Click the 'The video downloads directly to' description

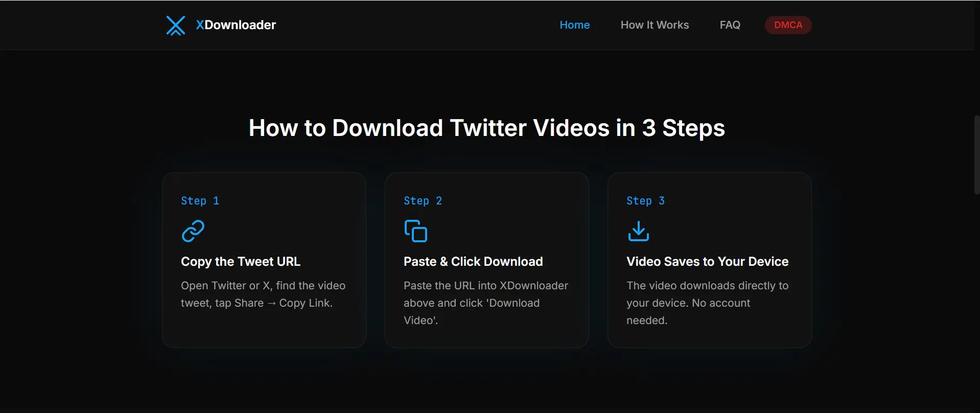click(708, 303)
